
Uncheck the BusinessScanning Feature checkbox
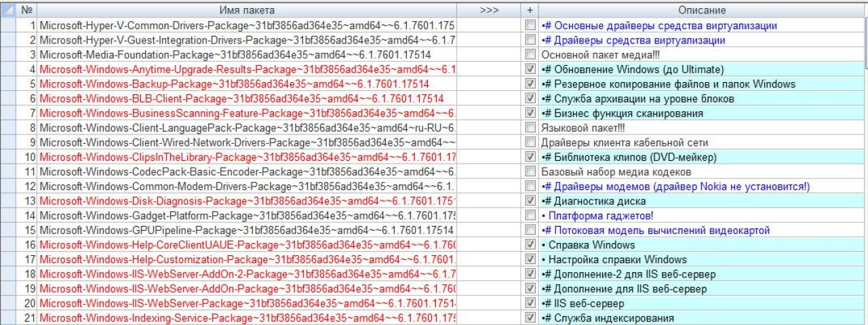[x=530, y=113]
